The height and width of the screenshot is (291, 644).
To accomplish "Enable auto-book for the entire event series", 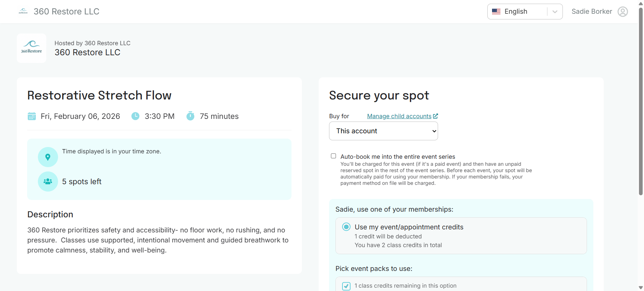I will point(333,156).
